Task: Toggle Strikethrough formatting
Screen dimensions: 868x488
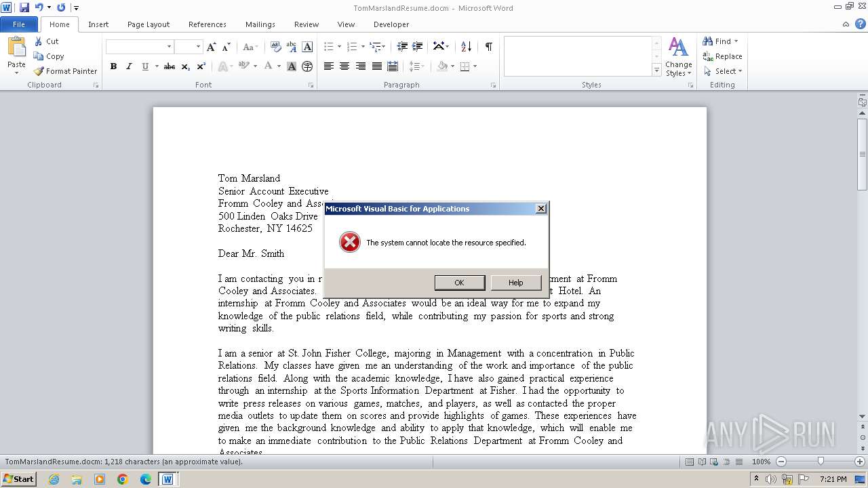Action: click(170, 66)
